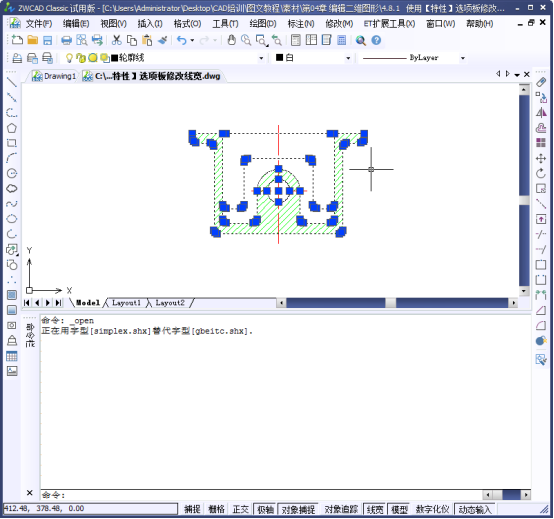
Task: Click the Print icon in toolbar
Action: 66,40
